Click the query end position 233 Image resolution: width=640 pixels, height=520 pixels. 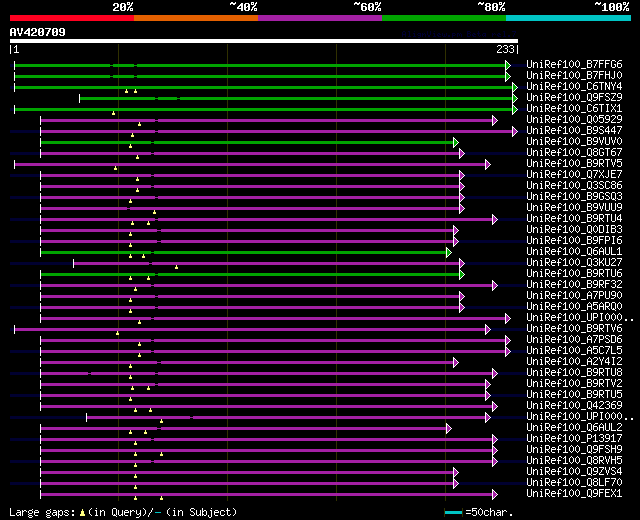pyautogui.click(x=505, y=49)
